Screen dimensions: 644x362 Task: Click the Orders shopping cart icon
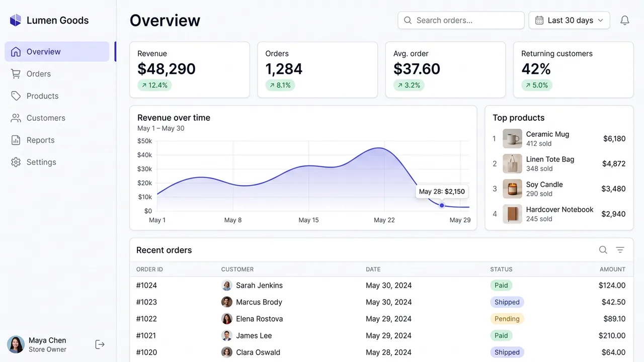[x=16, y=74]
